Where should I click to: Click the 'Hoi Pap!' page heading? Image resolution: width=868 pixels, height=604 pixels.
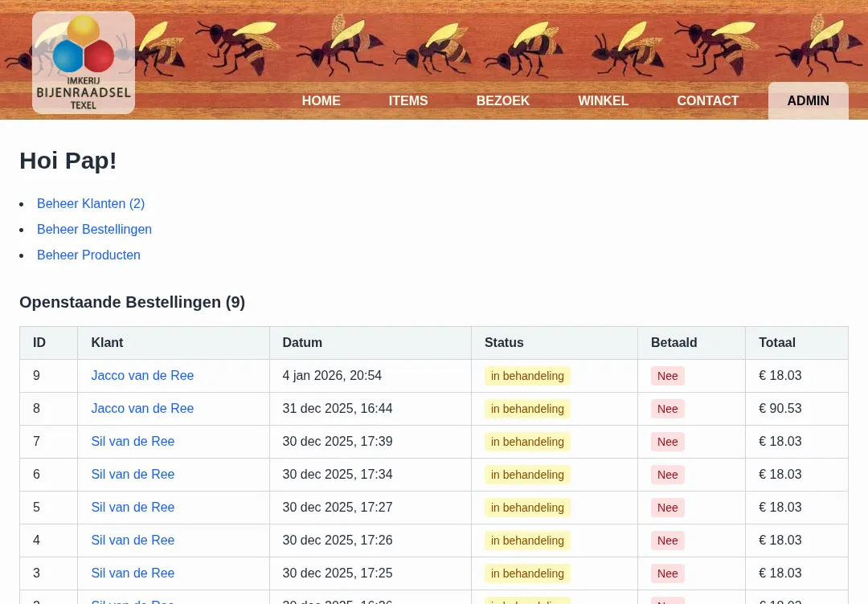pos(68,160)
